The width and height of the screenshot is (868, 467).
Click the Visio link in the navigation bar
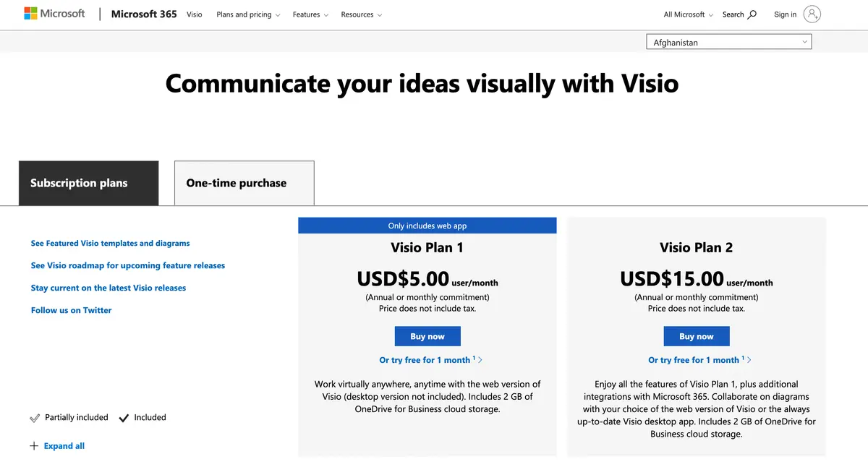tap(195, 14)
